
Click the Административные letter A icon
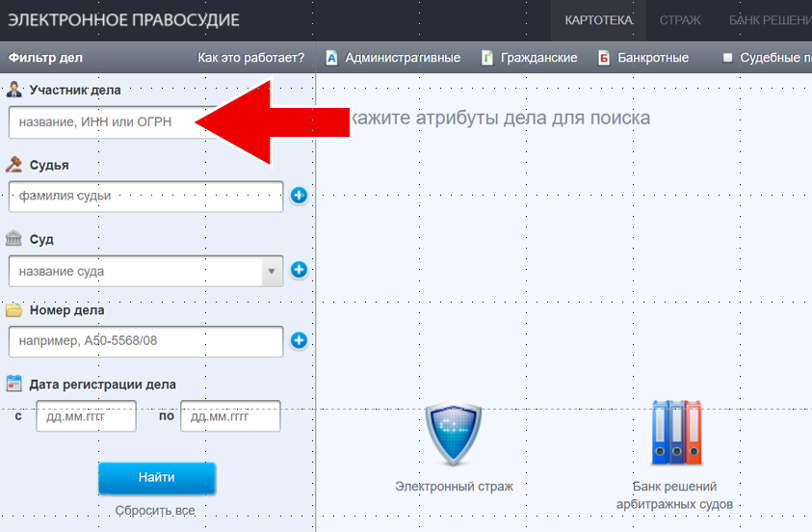pos(331,58)
